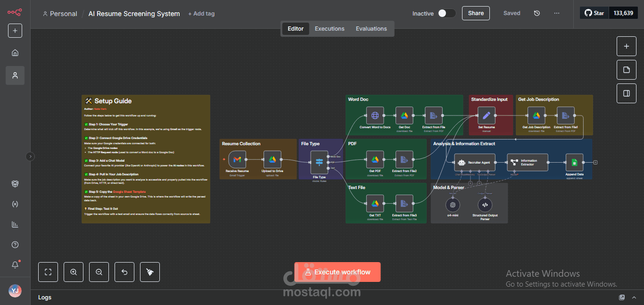644x305 pixels.
Task: Expand the collapsed left sidebar arrow
Action: (x=31, y=157)
